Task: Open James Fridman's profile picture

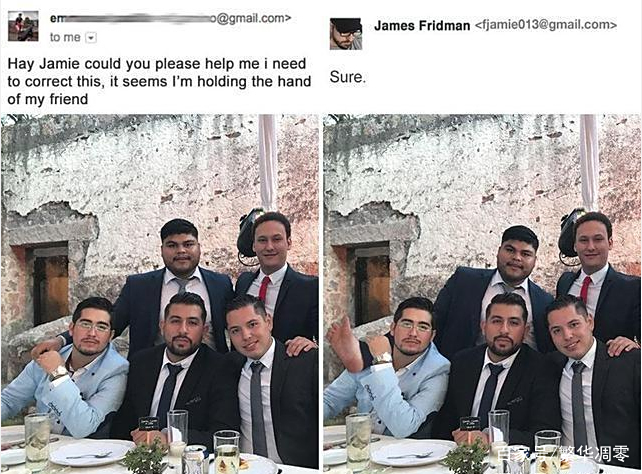Action: [346, 34]
